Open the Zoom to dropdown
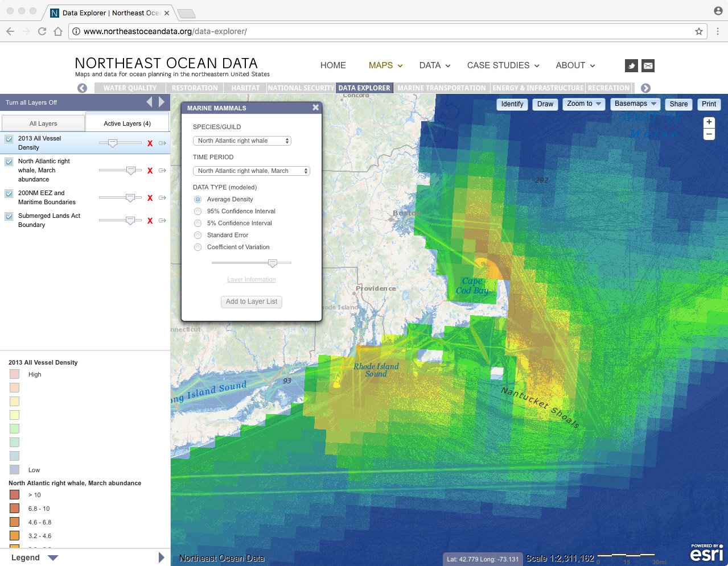 [x=584, y=104]
